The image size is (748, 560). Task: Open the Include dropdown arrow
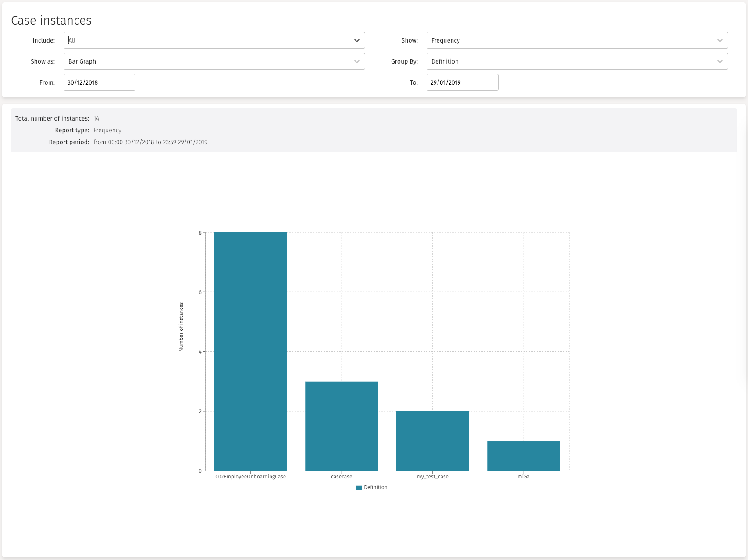pyautogui.click(x=356, y=40)
